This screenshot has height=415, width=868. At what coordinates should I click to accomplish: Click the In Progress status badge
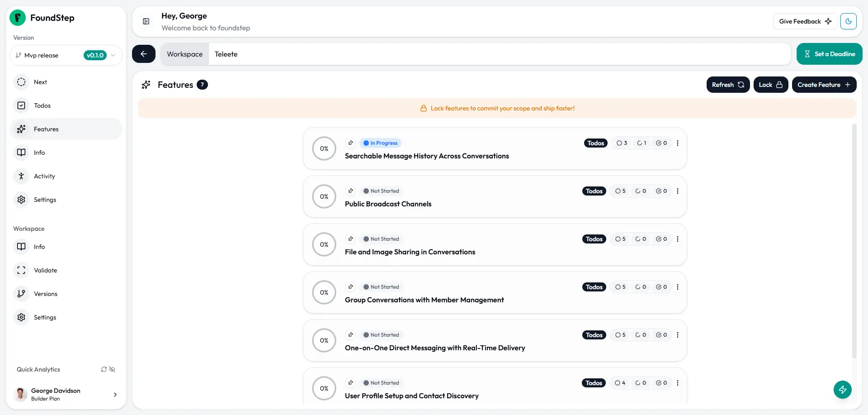pyautogui.click(x=381, y=143)
